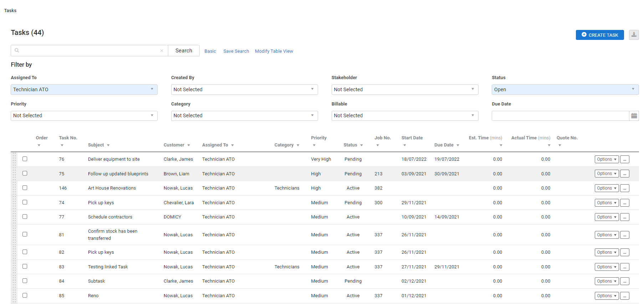
Task: Open the Category filter dropdown
Action: [244, 116]
